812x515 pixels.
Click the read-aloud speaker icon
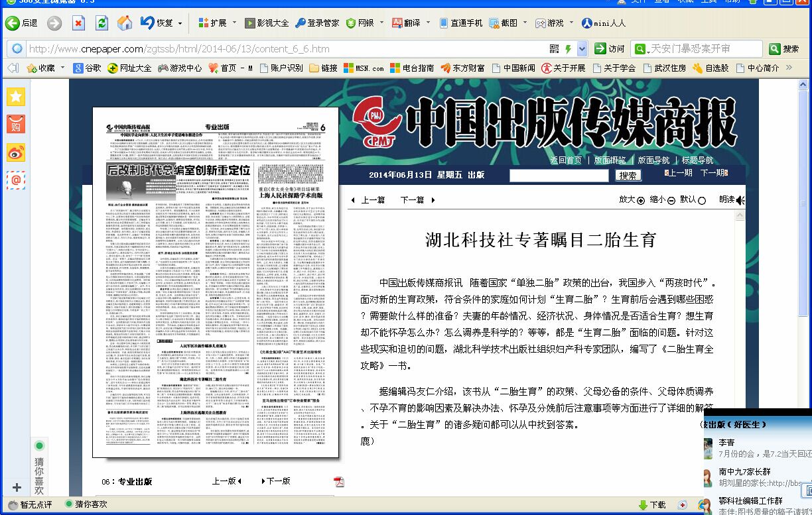pos(740,200)
